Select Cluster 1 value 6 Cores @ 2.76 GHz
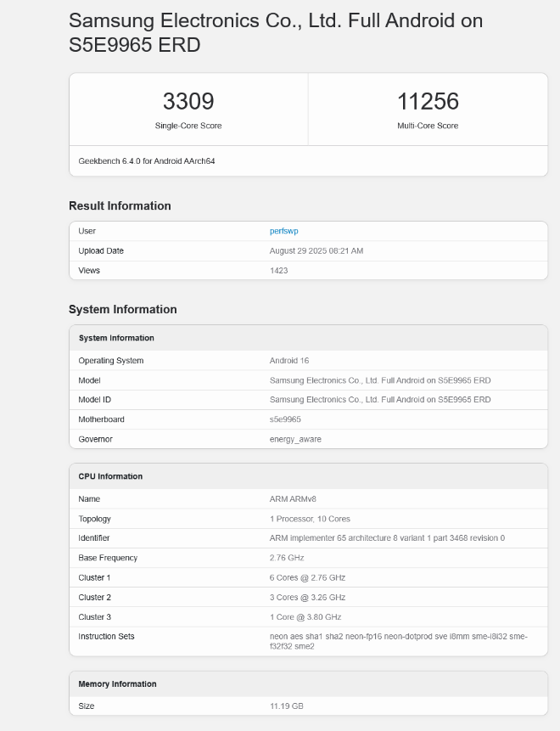560x731 pixels. [307, 577]
